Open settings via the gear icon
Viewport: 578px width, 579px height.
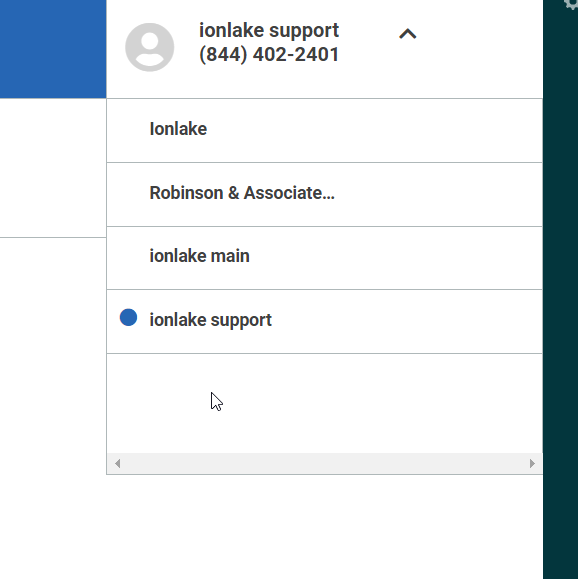point(571,4)
